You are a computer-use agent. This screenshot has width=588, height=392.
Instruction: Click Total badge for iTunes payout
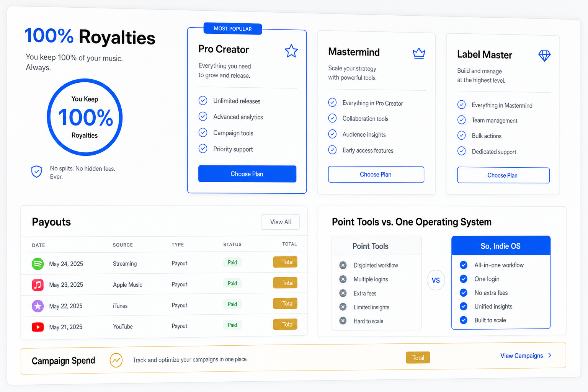tap(285, 304)
